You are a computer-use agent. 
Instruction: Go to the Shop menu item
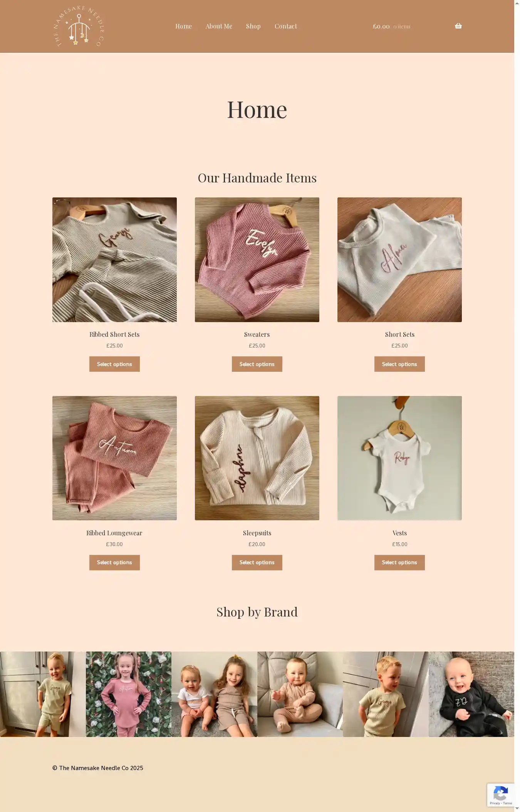(253, 26)
